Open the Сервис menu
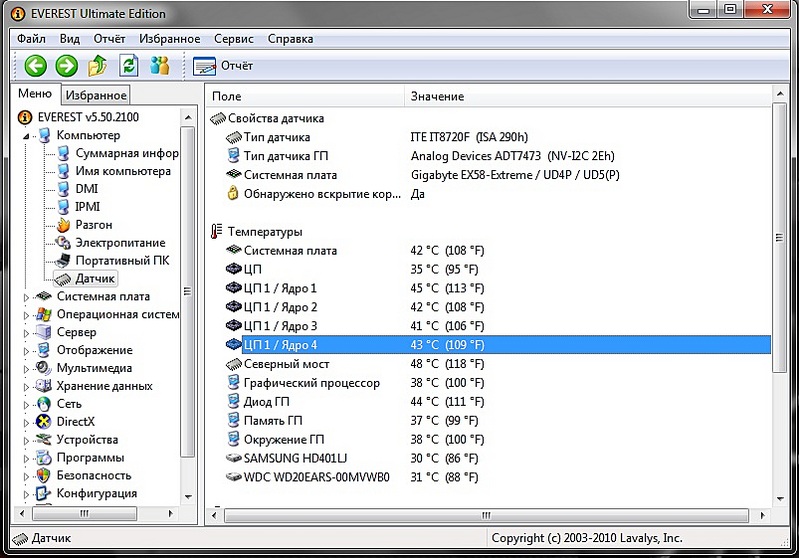This screenshot has height=558, width=799. click(234, 39)
